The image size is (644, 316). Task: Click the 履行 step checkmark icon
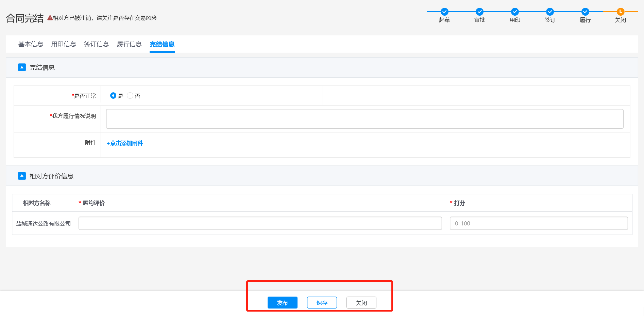click(x=585, y=12)
